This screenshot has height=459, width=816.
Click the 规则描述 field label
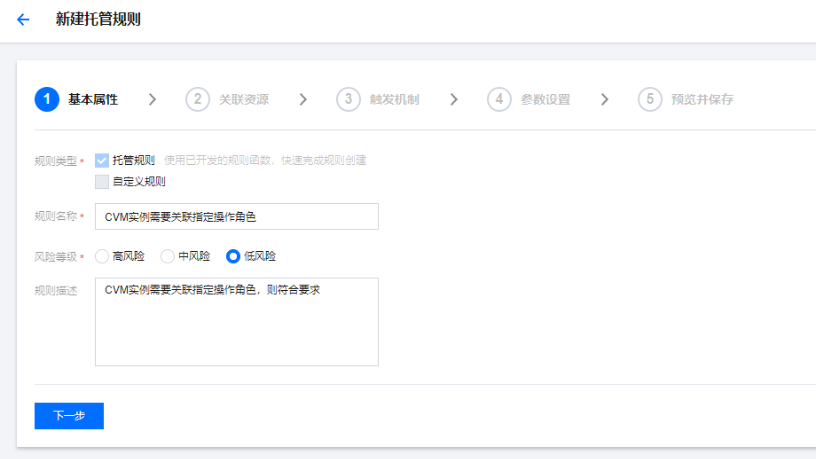[x=56, y=290]
